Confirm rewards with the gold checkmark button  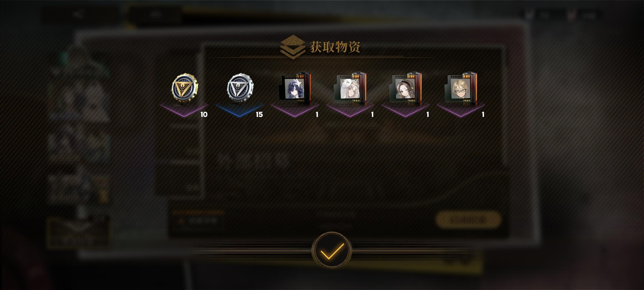click(332, 250)
